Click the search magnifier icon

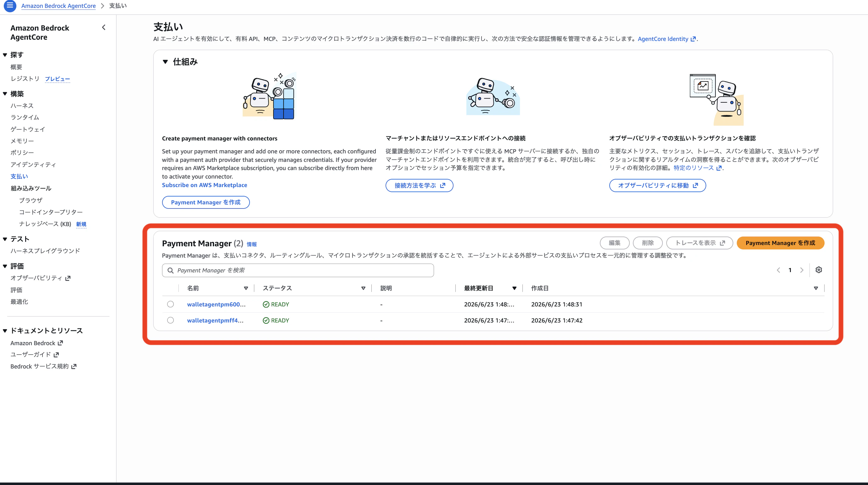point(171,271)
